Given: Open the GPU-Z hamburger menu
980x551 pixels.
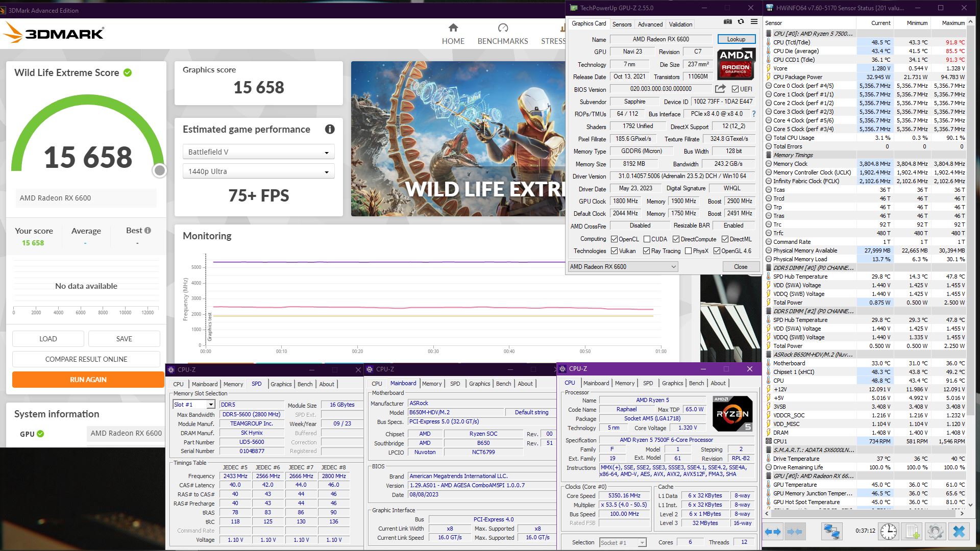Looking at the screenshot, I should [x=754, y=22].
